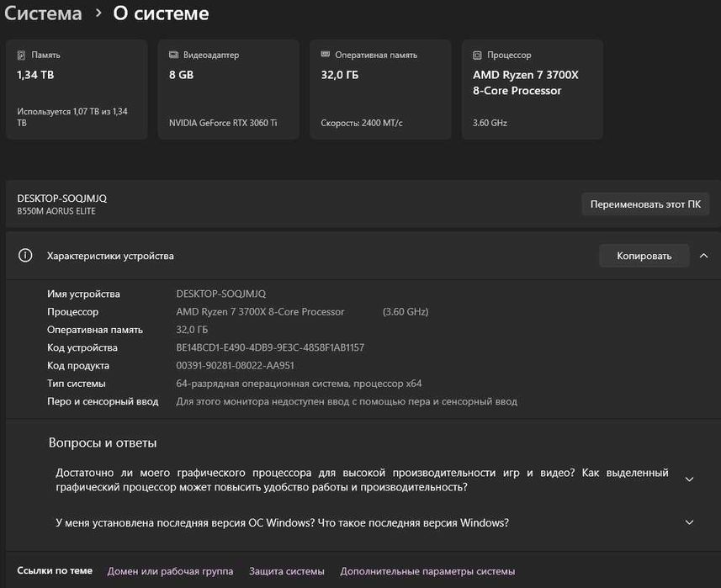721x588 pixels.
Task: Open Защита системы link
Action: [x=287, y=571]
